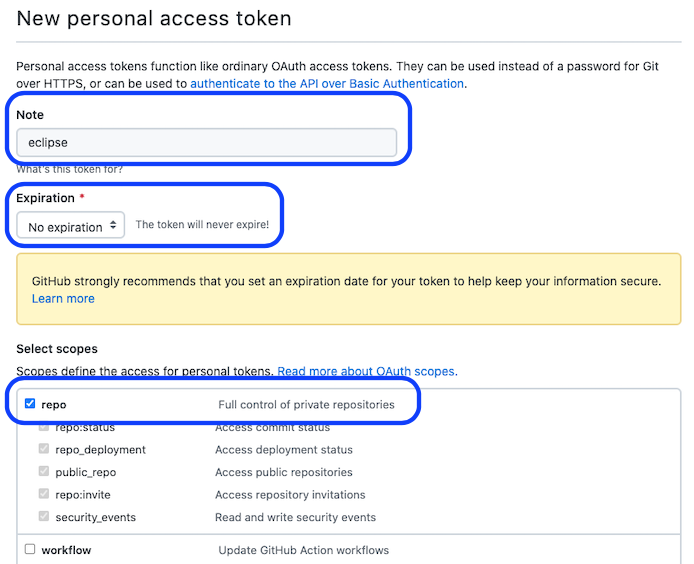Screen dimensions: 694x564
Task: Click the 'repo:status' scope label
Action: (84, 428)
